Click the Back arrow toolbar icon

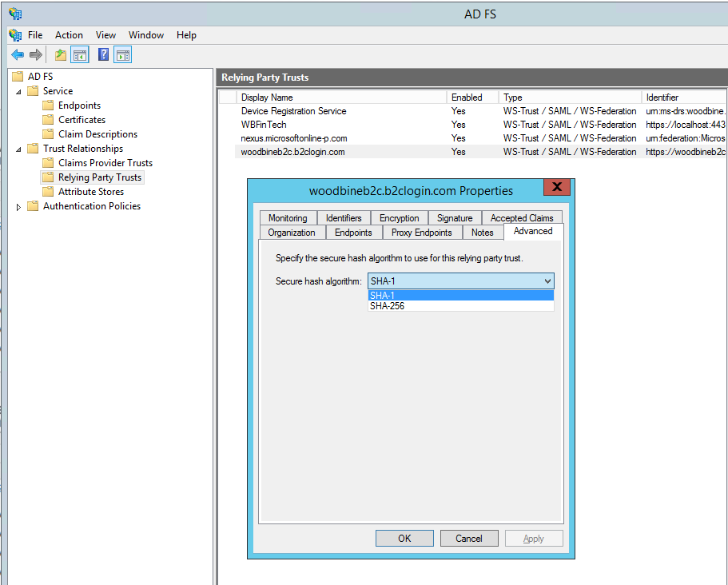pyautogui.click(x=18, y=55)
